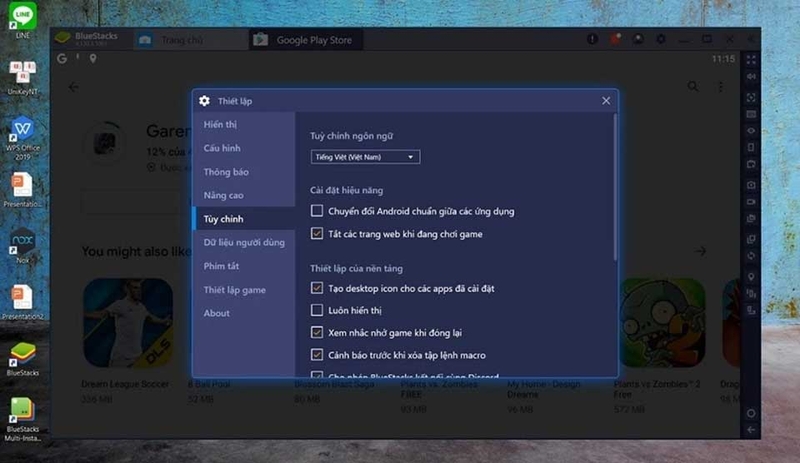Click the alert icon in BlueStacks title bar
This screenshot has width=800, height=463.
(592, 39)
